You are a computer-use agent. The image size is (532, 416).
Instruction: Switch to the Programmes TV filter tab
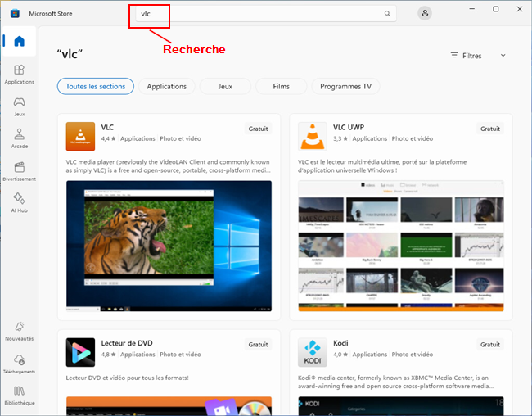click(x=345, y=86)
